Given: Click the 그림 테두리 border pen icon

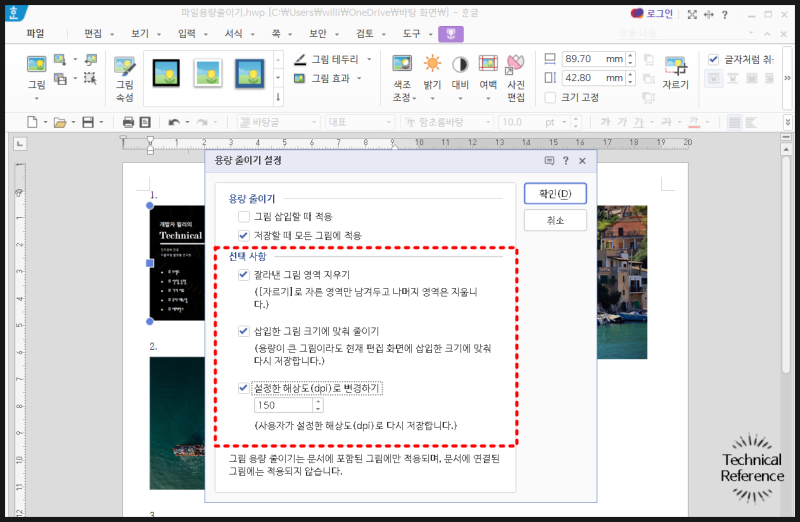Looking at the screenshot, I should [x=300, y=59].
